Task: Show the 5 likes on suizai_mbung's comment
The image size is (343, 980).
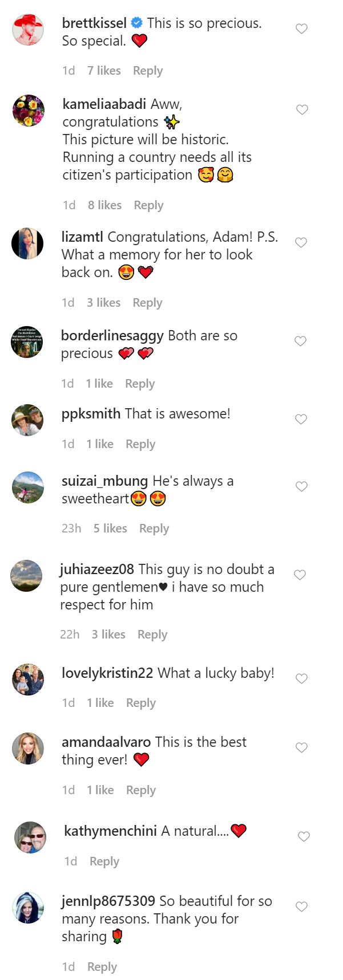Action: [110, 528]
